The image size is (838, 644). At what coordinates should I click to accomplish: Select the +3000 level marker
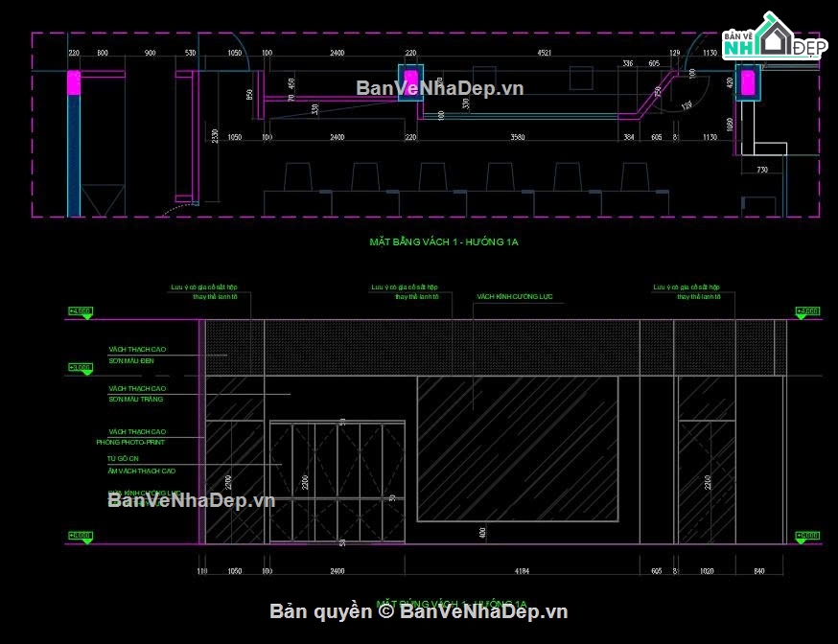click(81, 367)
